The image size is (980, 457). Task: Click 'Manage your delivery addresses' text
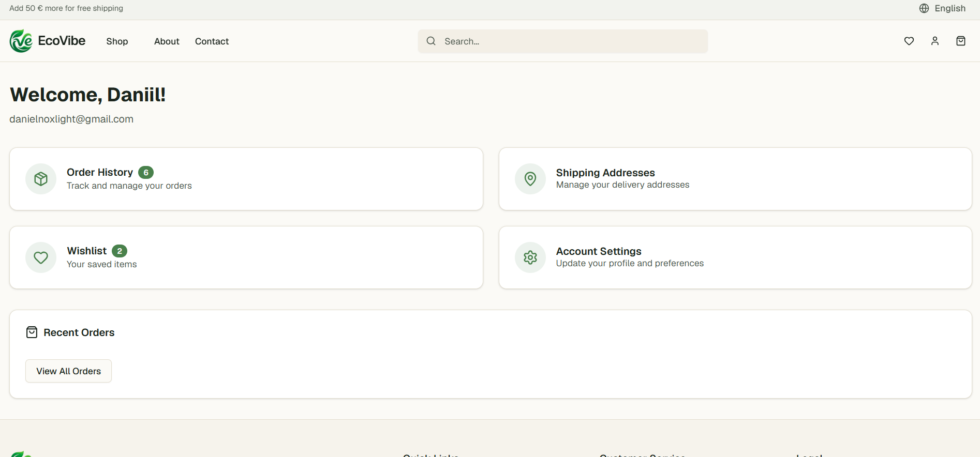click(x=622, y=185)
